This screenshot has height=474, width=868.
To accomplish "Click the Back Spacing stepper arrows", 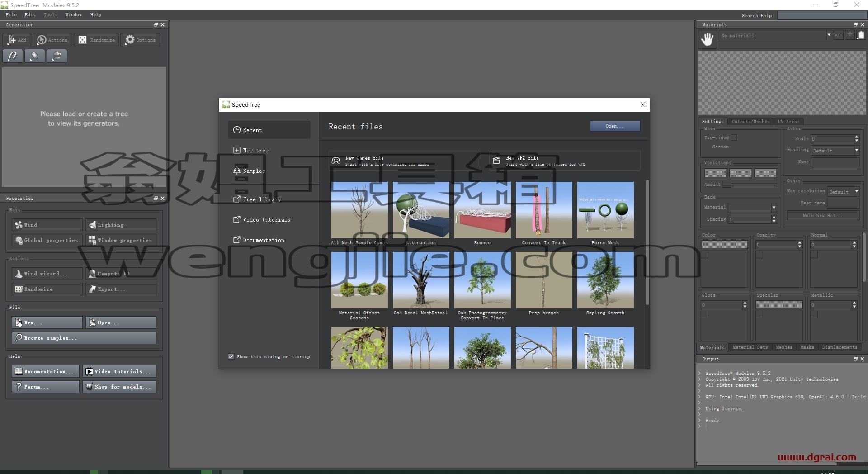I will click(774, 219).
